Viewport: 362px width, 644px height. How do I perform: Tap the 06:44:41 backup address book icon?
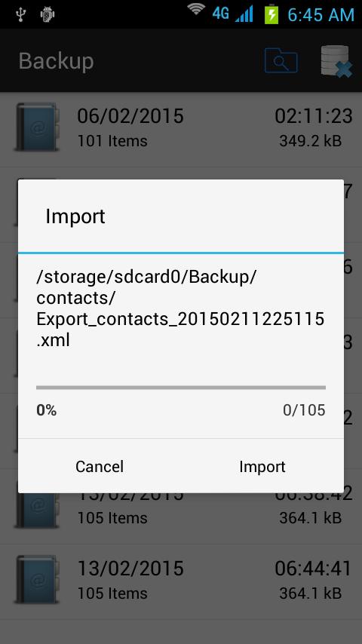tap(37, 579)
